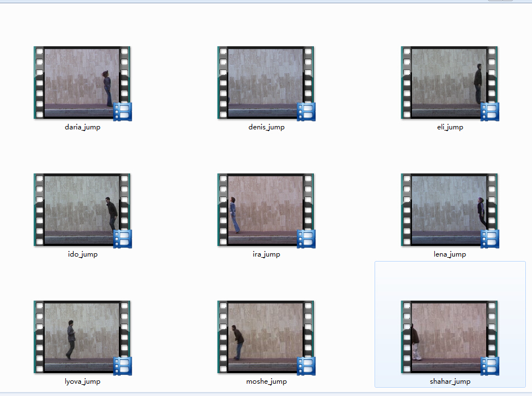Click the video badge icon on moshe_jump

point(306,366)
